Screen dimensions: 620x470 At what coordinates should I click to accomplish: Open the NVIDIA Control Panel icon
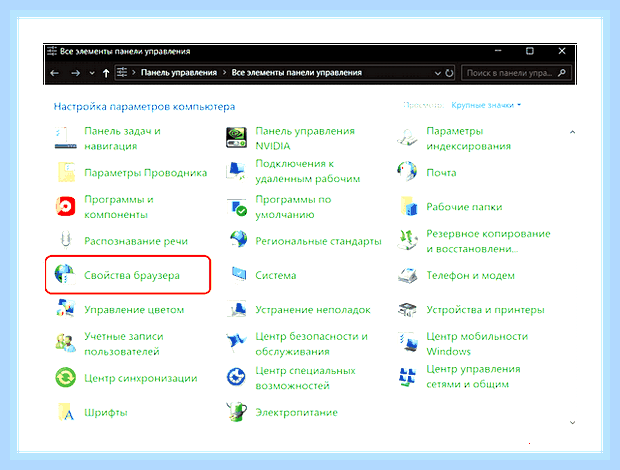[x=236, y=138]
